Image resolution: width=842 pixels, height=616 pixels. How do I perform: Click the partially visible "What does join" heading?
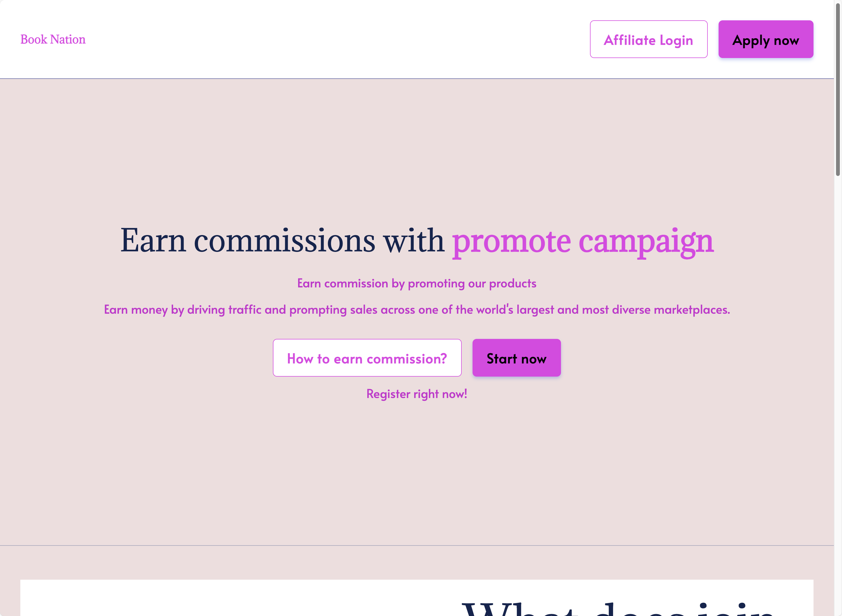pos(619,608)
